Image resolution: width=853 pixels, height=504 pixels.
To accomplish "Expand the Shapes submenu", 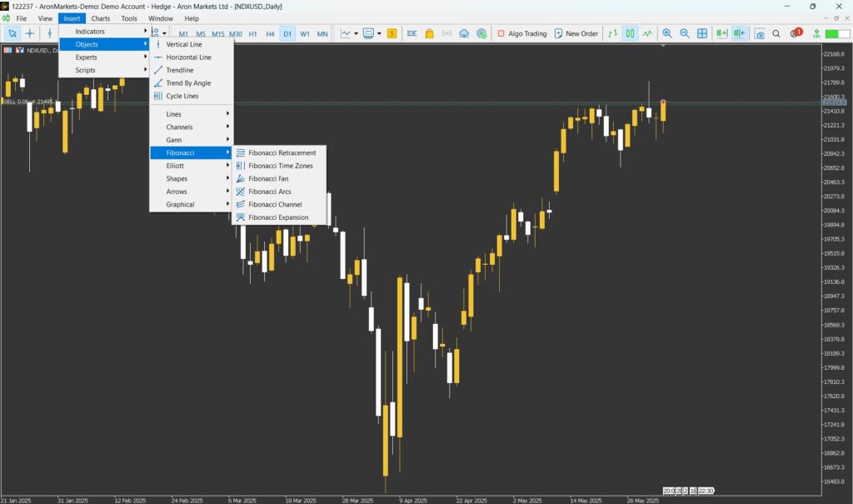I will (191, 178).
